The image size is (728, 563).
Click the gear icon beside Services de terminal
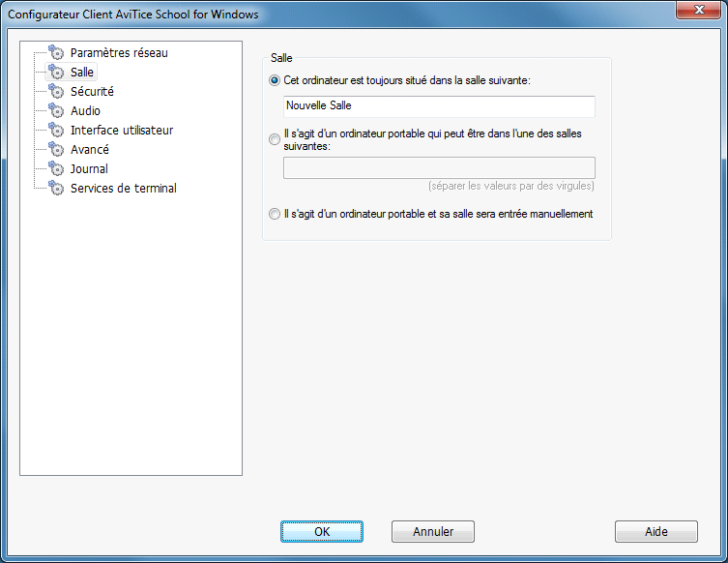tap(56, 189)
